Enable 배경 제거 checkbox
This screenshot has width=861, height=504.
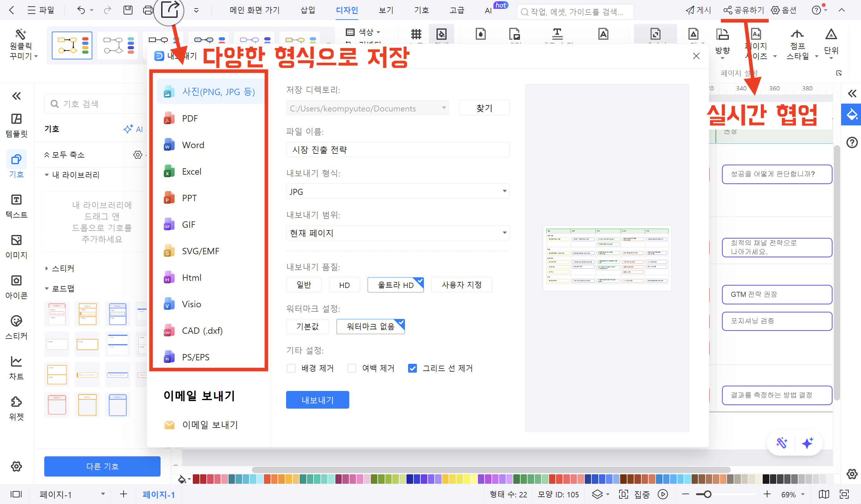click(x=291, y=368)
